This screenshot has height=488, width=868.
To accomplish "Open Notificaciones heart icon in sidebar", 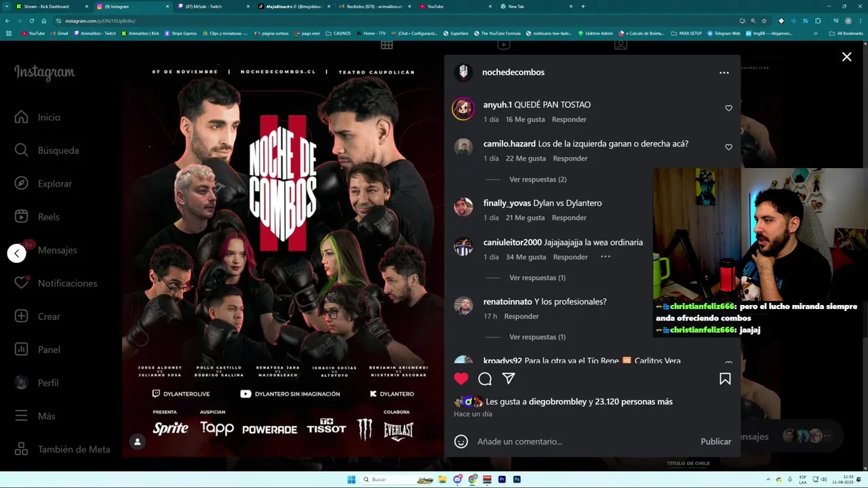I will pos(22,283).
